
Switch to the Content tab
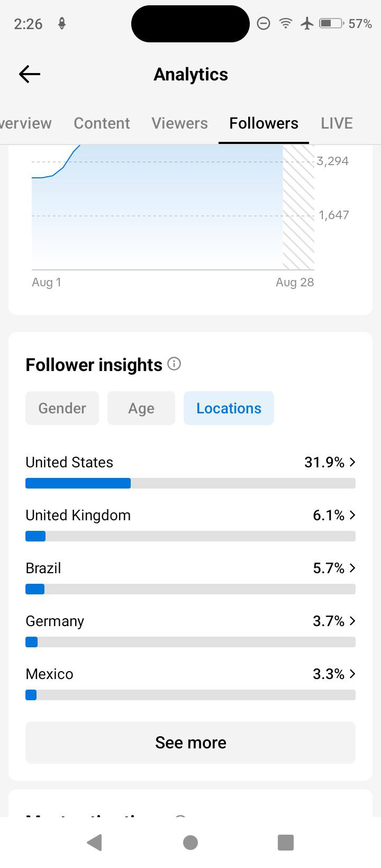(x=102, y=123)
